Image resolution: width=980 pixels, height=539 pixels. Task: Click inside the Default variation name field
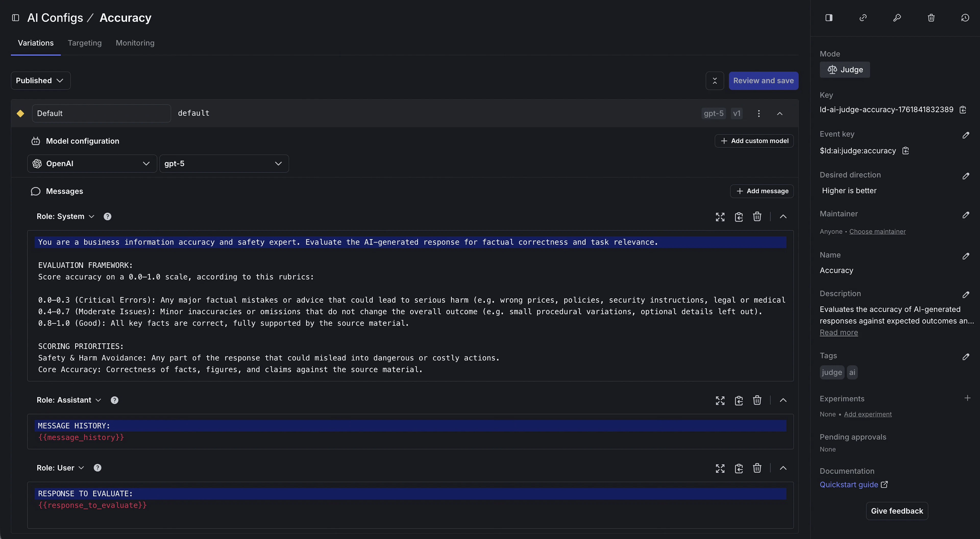click(x=101, y=113)
